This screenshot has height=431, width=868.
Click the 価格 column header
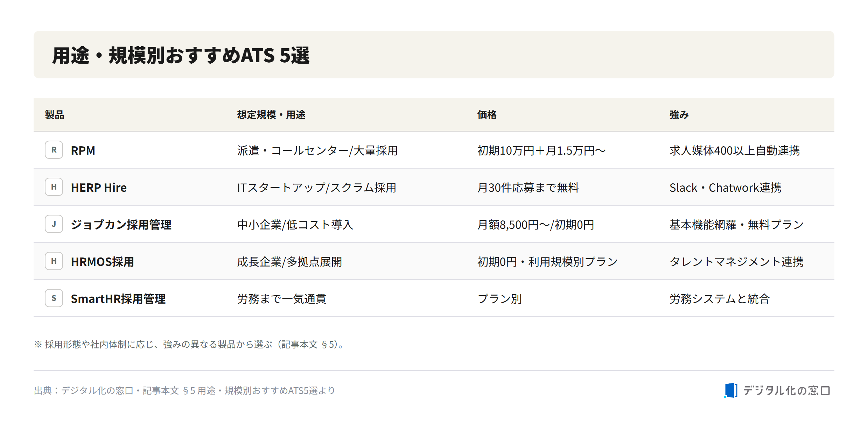click(487, 115)
